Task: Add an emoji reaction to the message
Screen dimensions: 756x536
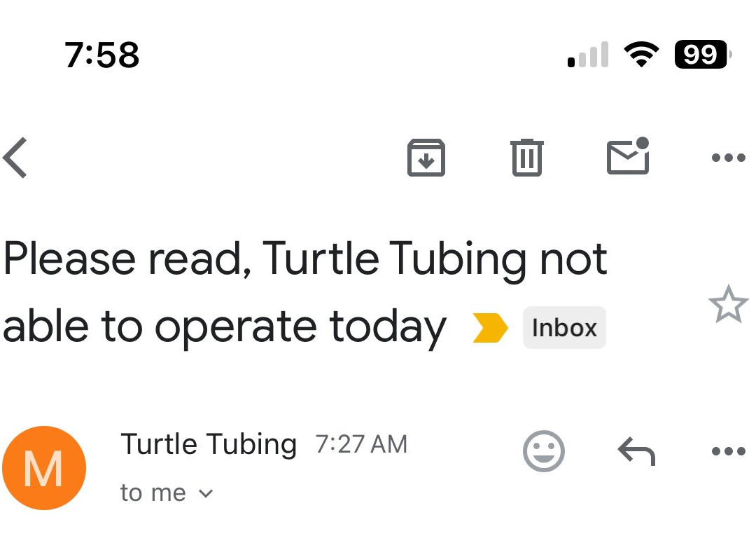Action: (x=544, y=451)
